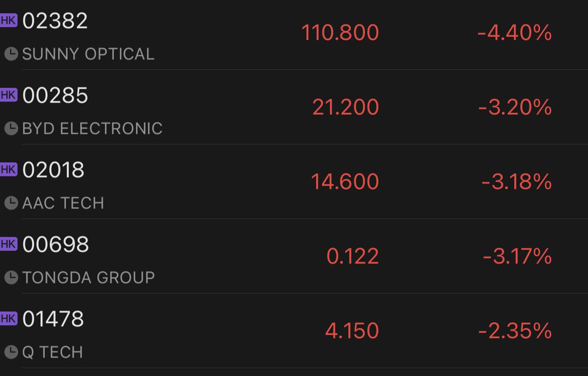This screenshot has width=588, height=376.
Task: Click the HK badge beside 00698
Action: pyautogui.click(x=8, y=244)
